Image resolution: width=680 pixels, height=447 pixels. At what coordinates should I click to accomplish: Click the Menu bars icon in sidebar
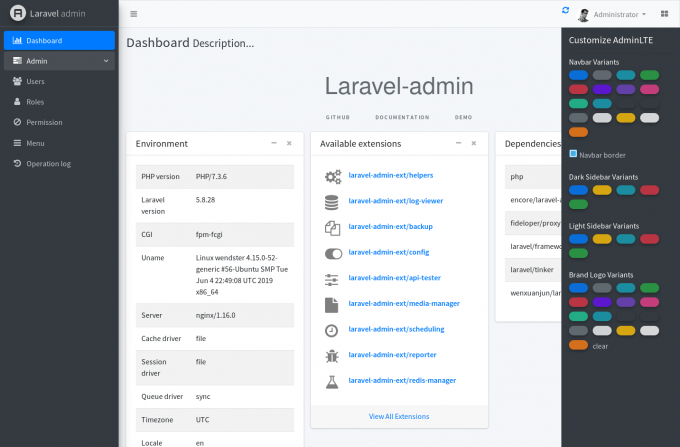(x=17, y=143)
